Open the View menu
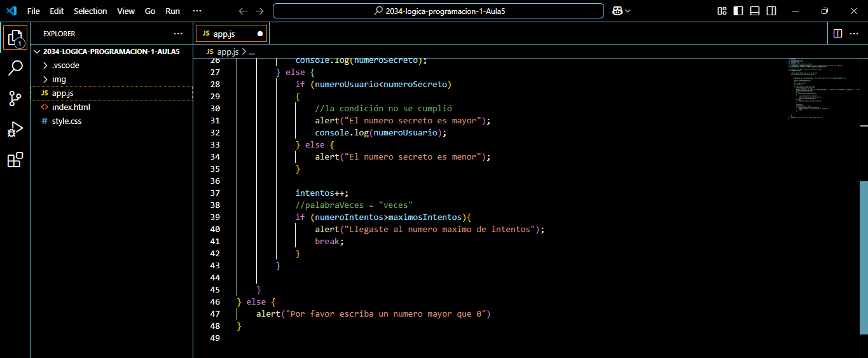Screen dimensions: 868x358 (126, 11)
